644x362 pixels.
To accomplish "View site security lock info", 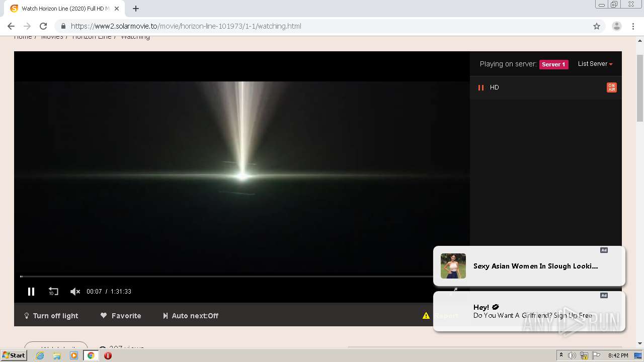I will click(63, 26).
